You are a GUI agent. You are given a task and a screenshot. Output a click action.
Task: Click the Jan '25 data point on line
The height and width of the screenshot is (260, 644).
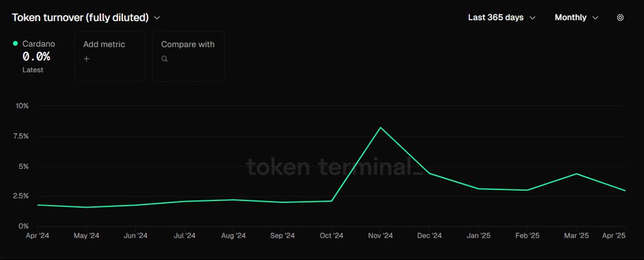coord(478,189)
